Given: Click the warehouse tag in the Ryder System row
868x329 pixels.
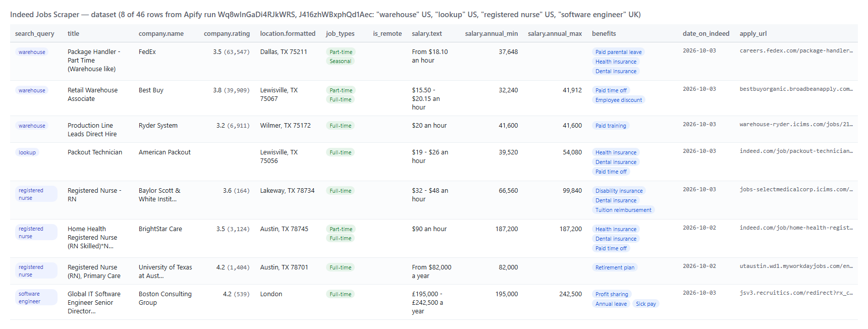Looking at the screenshot, I should 32,126.
